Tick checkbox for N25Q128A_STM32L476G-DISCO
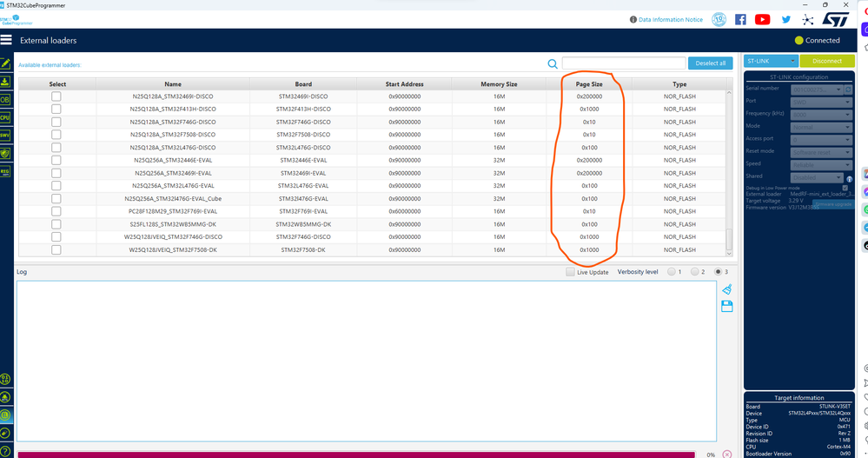The image size is (868, 458). 56,148
